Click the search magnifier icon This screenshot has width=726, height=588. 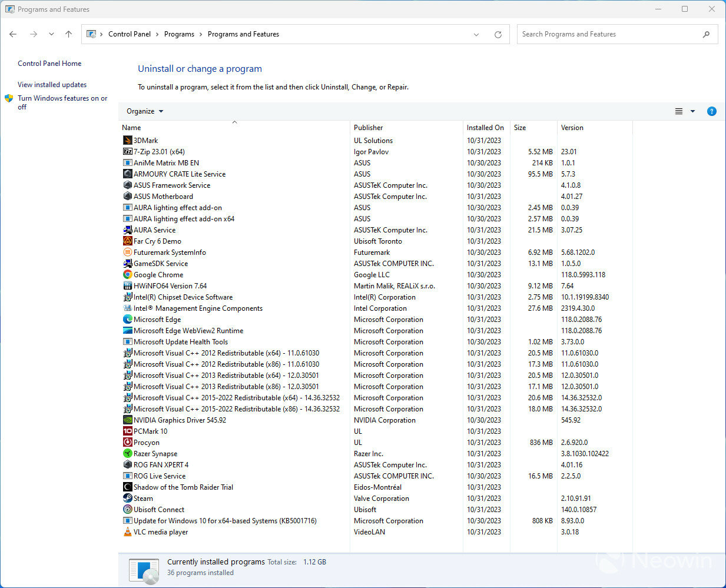click(x=706, y=34)
